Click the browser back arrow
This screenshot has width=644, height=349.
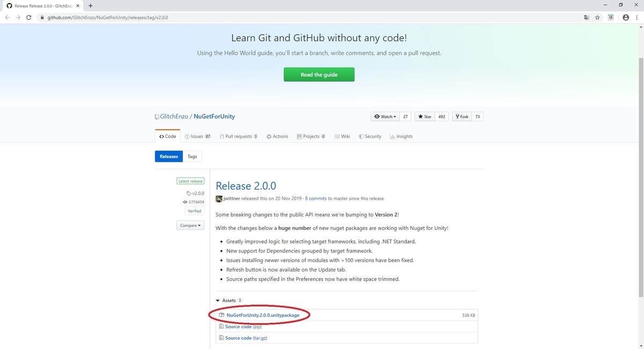[x=8, y=17]
